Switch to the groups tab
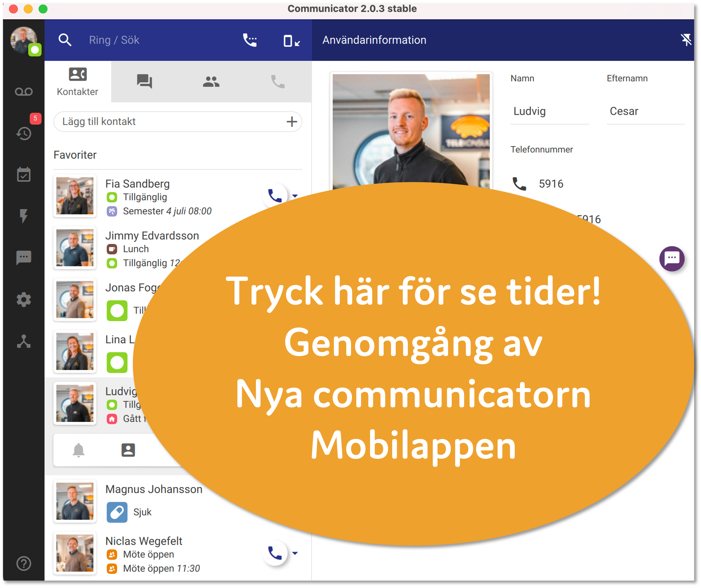The height and width of the screenshot is (588, 701). [211, 81]
